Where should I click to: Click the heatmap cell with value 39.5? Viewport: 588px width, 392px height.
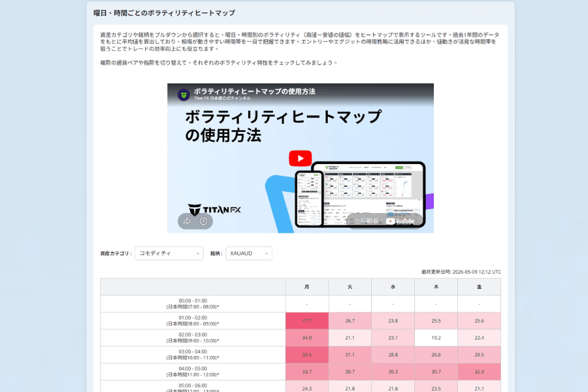(307, 355)
